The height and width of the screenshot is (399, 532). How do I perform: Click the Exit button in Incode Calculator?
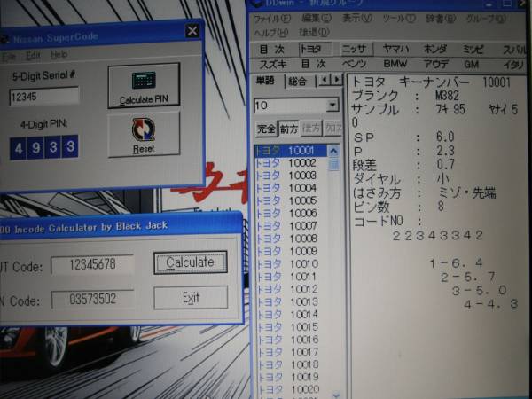[x=191, y=298]
